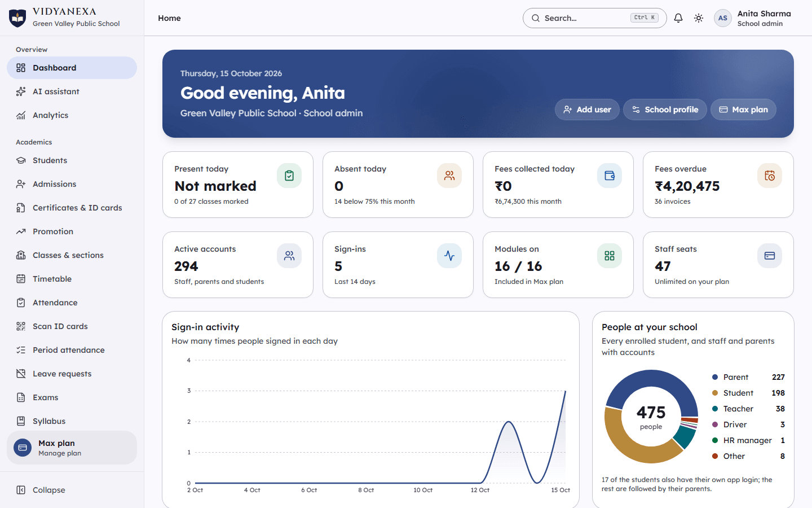Open Leave requests
Image resolution: width=812 pixels, height=508 pixels.
(72, 374)
